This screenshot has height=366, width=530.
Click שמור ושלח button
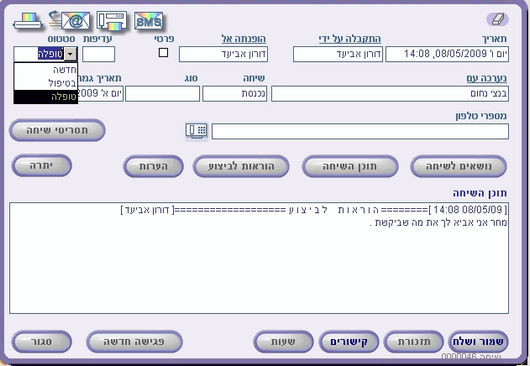(478, 341)
